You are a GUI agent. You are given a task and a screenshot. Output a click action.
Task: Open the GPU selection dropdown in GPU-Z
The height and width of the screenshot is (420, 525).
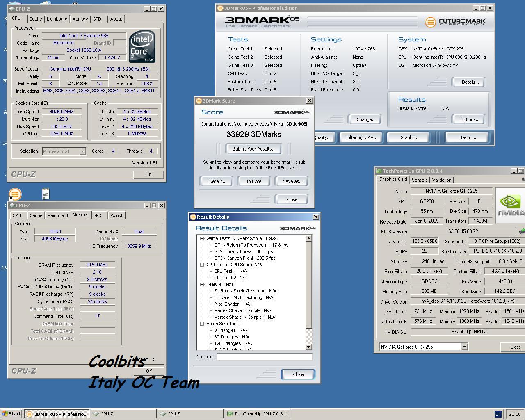click(464, 347)
